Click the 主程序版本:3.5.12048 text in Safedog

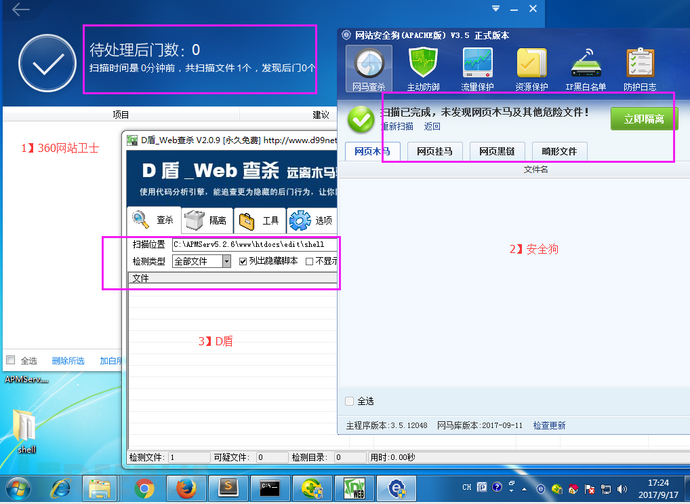coord(386,426)
